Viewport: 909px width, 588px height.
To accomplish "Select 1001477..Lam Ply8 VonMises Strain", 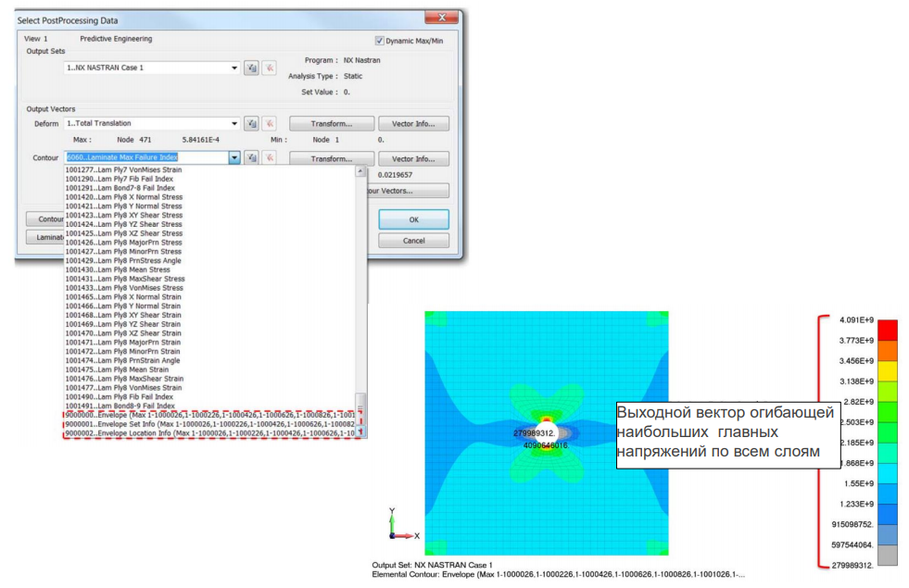I will pyautogui.click(x=123, y=388).
